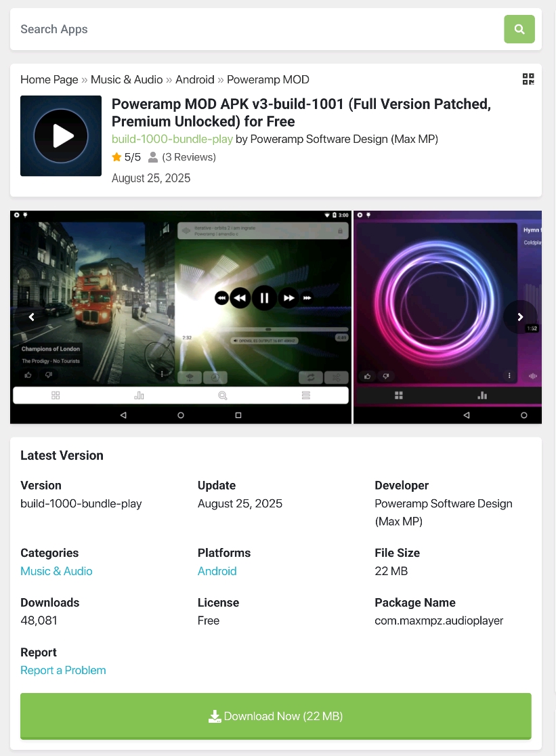The width and height of the screenshot is (556, 756).
Task: Click Poweramp MOD breadcrumb text
Action: 268,79
